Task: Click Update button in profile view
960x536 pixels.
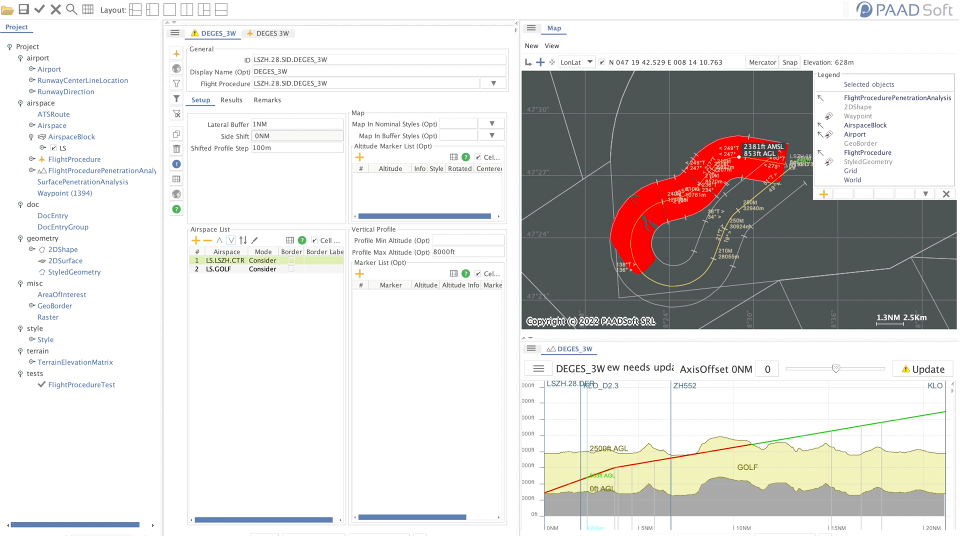Action: click(923, 369)
